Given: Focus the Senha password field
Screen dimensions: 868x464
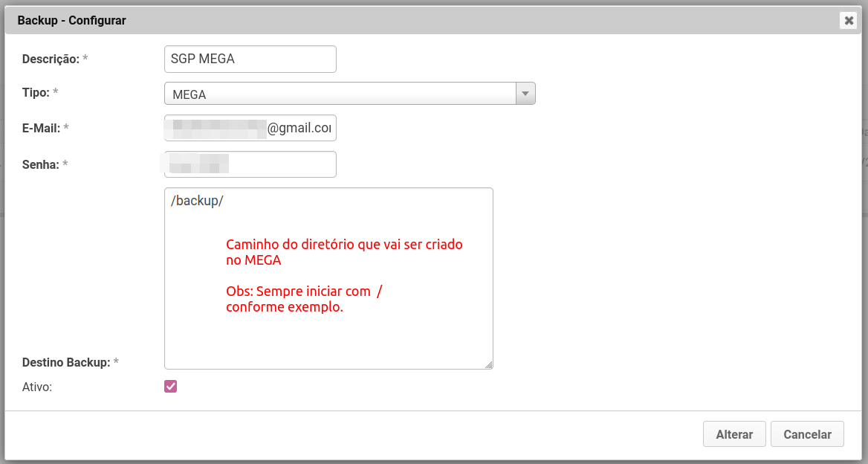Looking at the screenshot, I should tap(250, 164).
